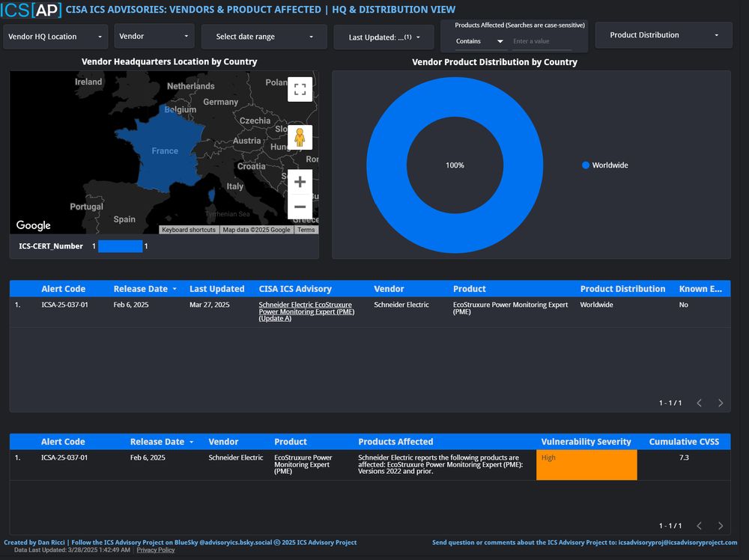749x560 pixels.
Task: Click Schneider Electric in first table
Action: pyautogui.click(x=401, y=305)
